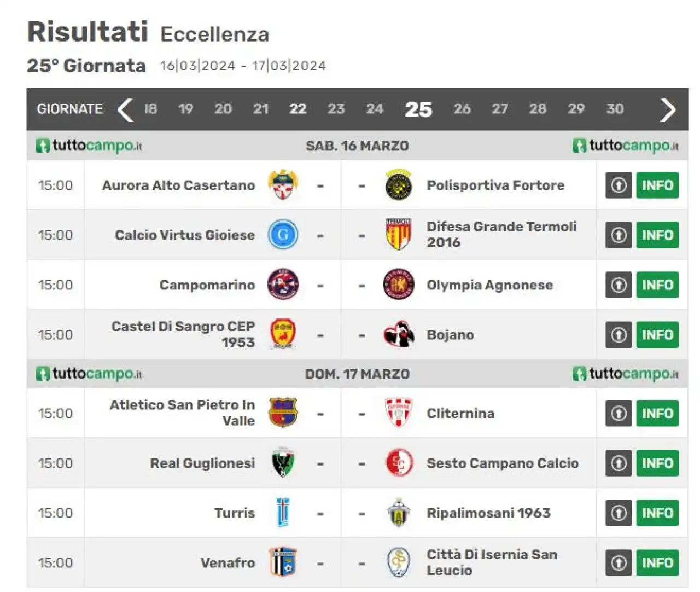Go to previous giornate with left chevron
700x592 pixels.
[x=125, y=109]
